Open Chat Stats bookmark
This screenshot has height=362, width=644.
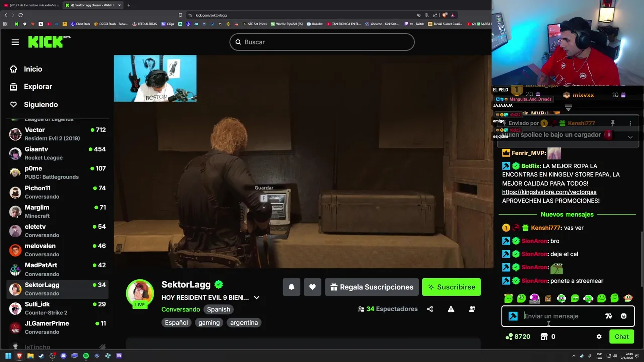[80, 24]
